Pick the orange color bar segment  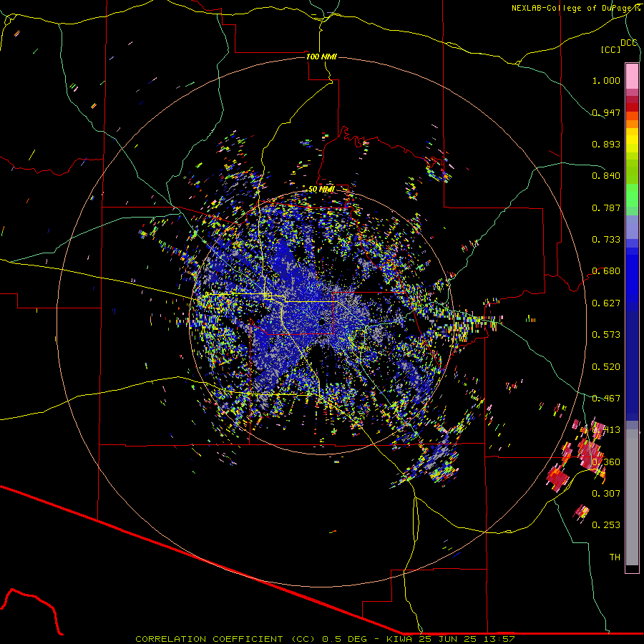tap(632, 120)
